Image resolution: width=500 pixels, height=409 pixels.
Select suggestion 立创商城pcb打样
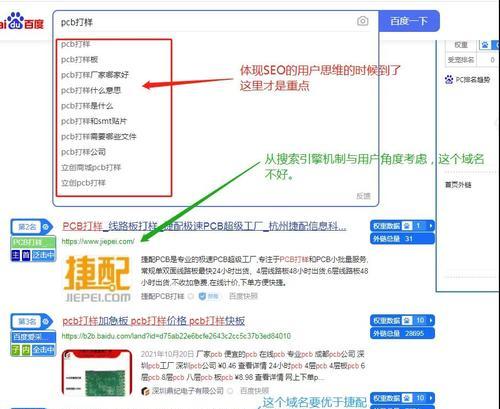tap(91, 167)
